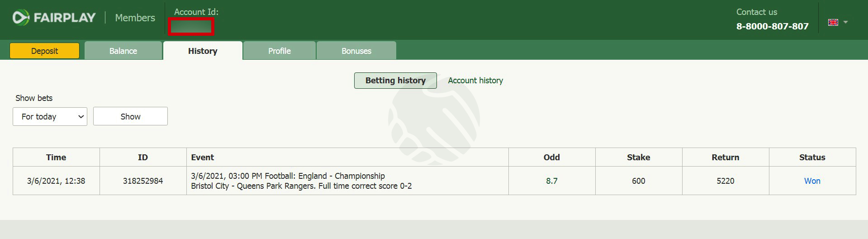The height and width of the screenshot is (239, 868).
Task: Switch to the Balance tab
Action: coord(123,51)
